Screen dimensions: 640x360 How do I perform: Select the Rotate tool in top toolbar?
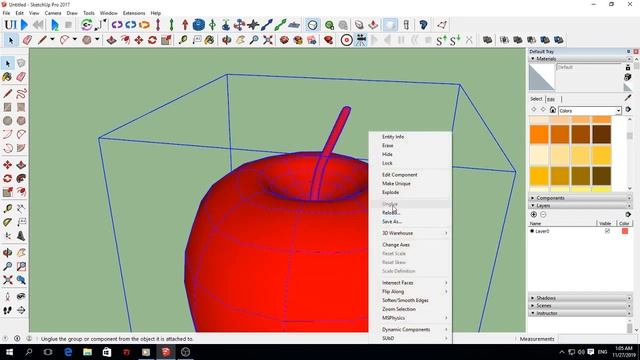152,40
